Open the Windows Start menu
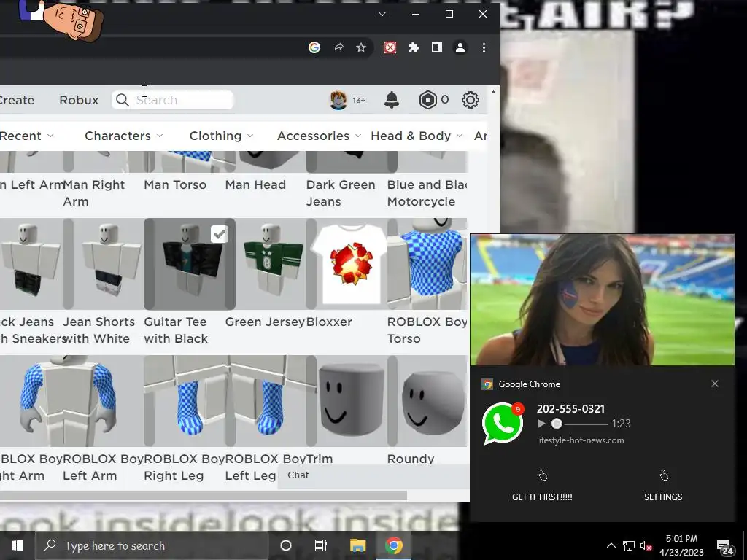The width and height of the screenshot is (747, 560). click(18, 545)
